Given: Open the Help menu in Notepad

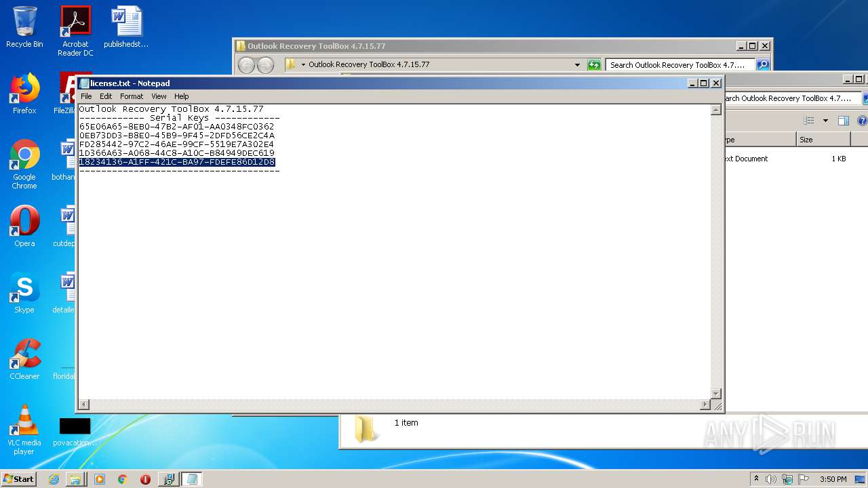Looking at the screenshot, I should [x=181, y=96].
